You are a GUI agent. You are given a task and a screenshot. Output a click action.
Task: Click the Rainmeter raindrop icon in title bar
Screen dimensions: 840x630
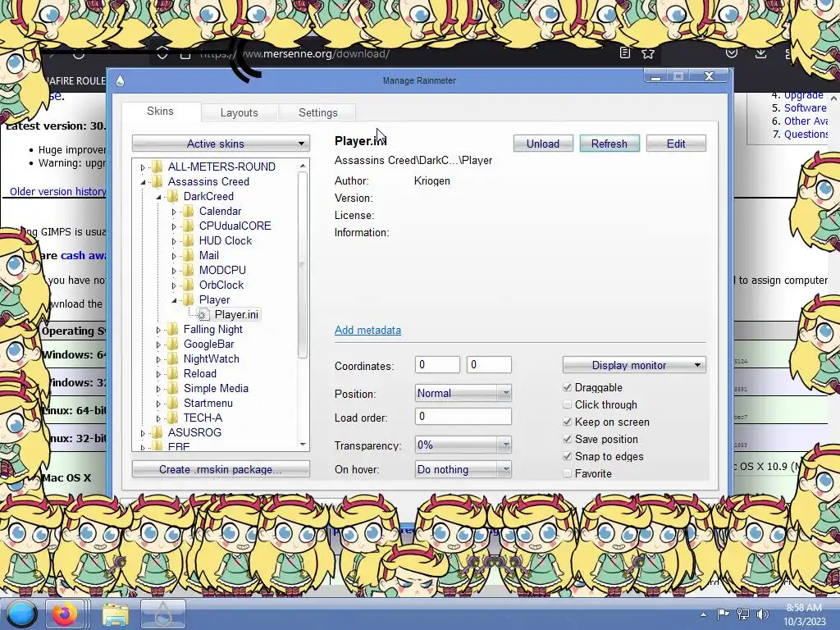click(120, 80)
